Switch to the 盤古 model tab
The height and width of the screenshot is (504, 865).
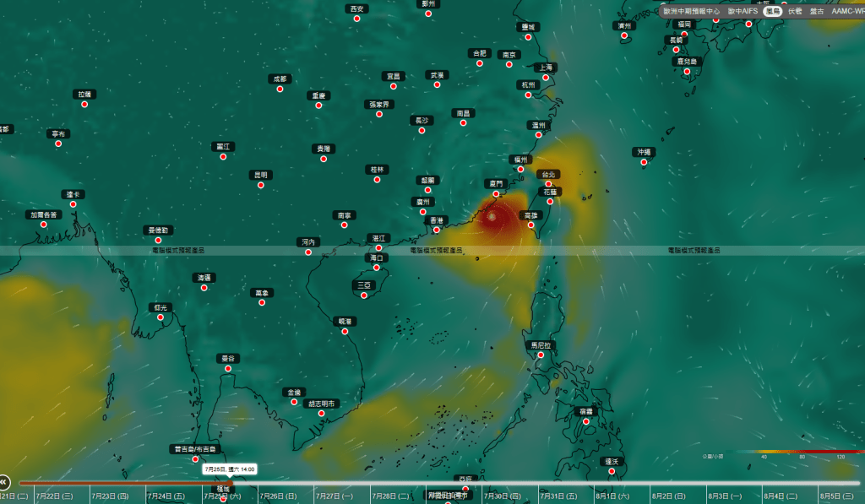coord(817,11)
